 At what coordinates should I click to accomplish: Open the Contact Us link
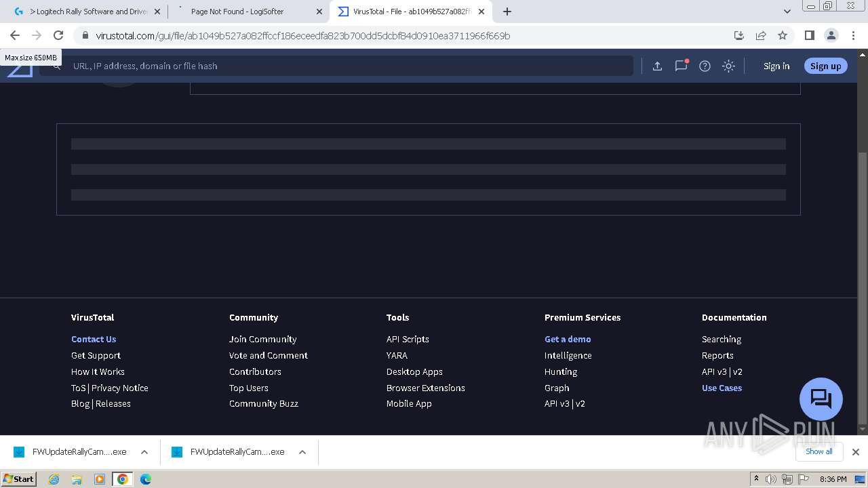point(94,339)
